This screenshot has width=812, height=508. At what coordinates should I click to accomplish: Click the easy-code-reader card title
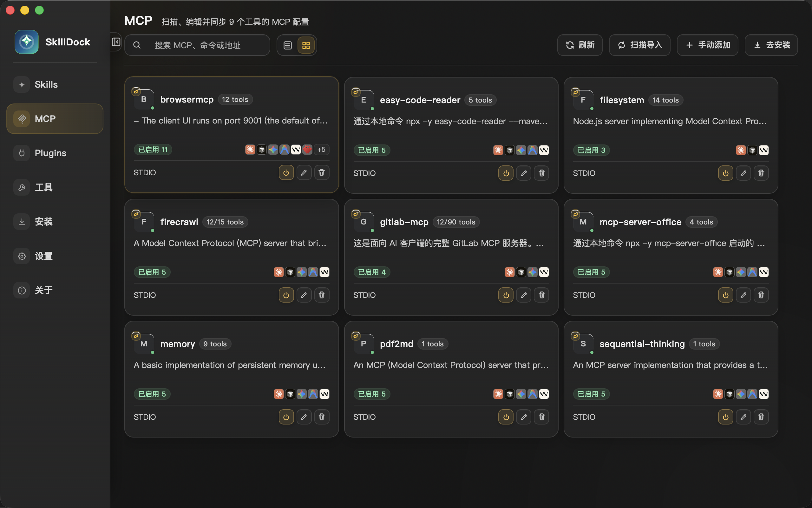coord(420,100)
